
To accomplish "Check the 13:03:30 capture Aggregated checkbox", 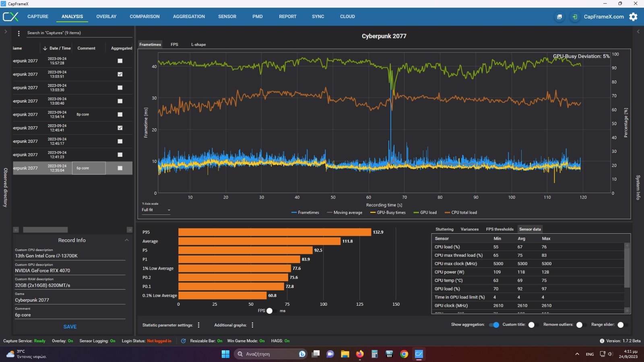I will (120, 88).
